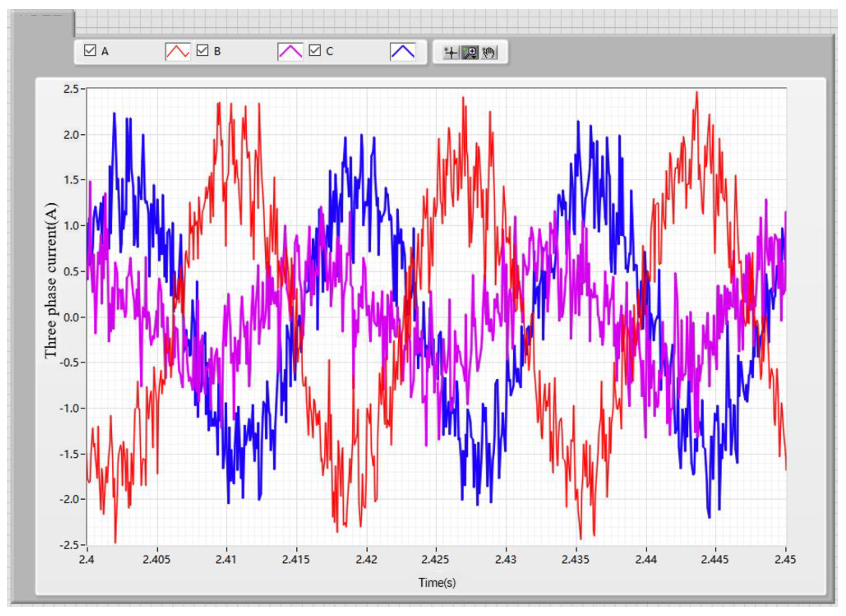Toggle plot C visibility checkbox
Screen dimensions: 846x616
tap(315, 50)
